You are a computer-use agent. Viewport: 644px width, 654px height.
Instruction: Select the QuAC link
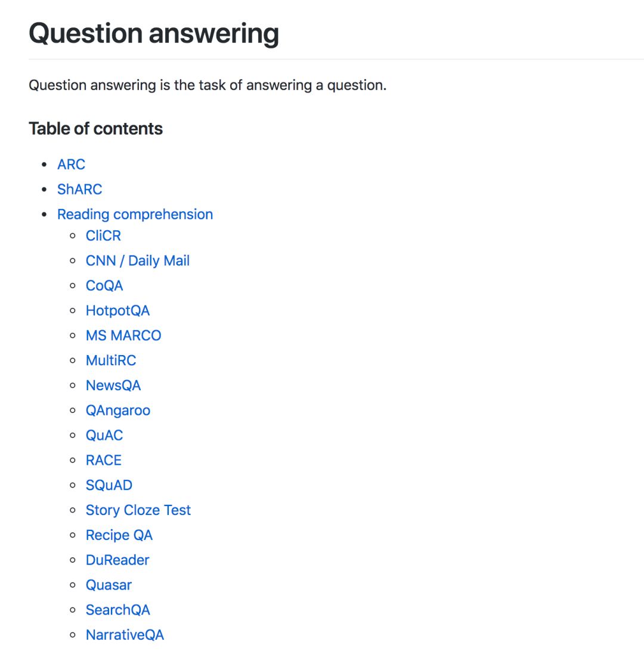104,436
